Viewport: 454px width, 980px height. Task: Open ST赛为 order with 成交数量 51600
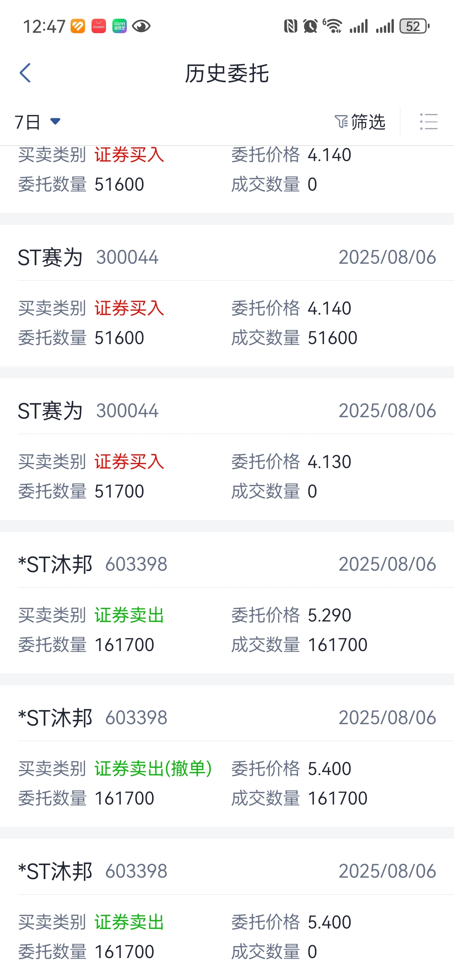(x=227, y=296)
